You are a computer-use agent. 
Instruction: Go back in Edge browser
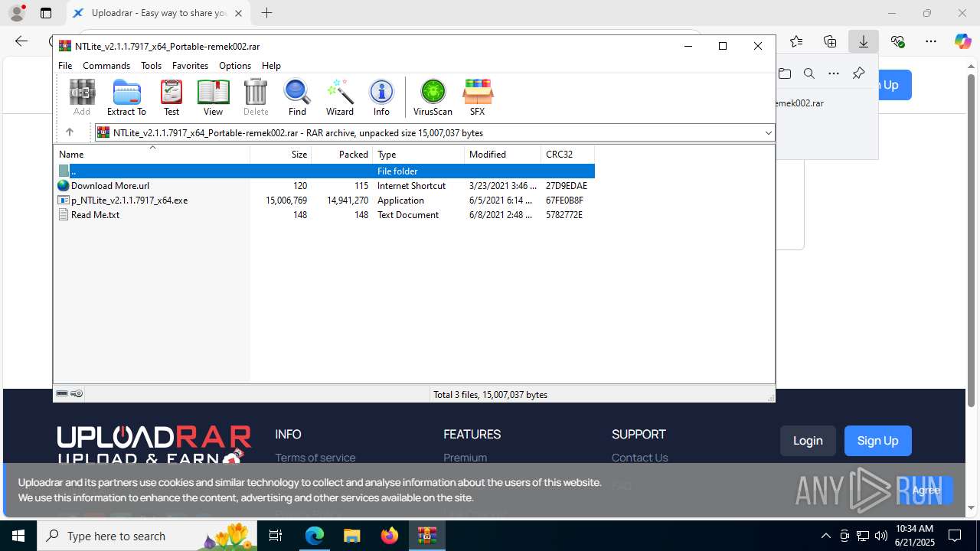(x=21, y=41)
